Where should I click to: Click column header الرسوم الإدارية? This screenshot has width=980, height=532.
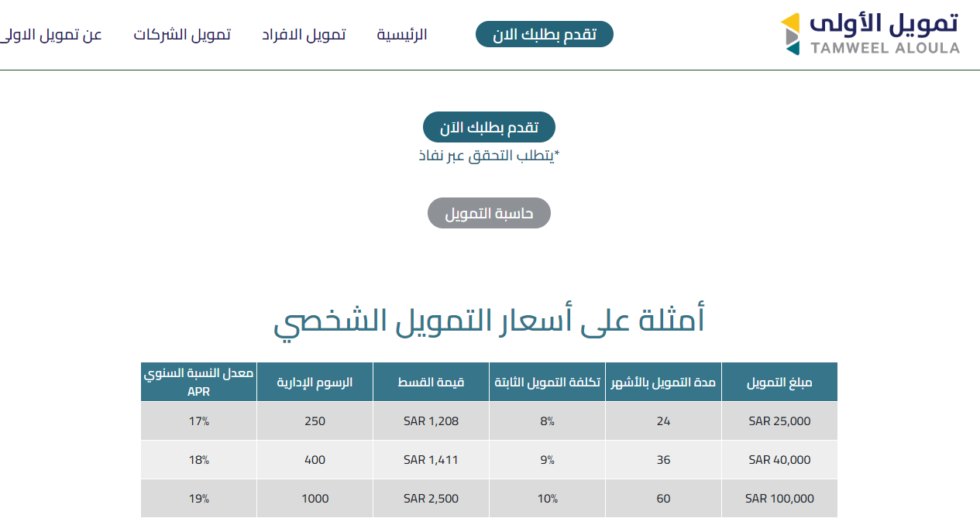click(315, 382)
